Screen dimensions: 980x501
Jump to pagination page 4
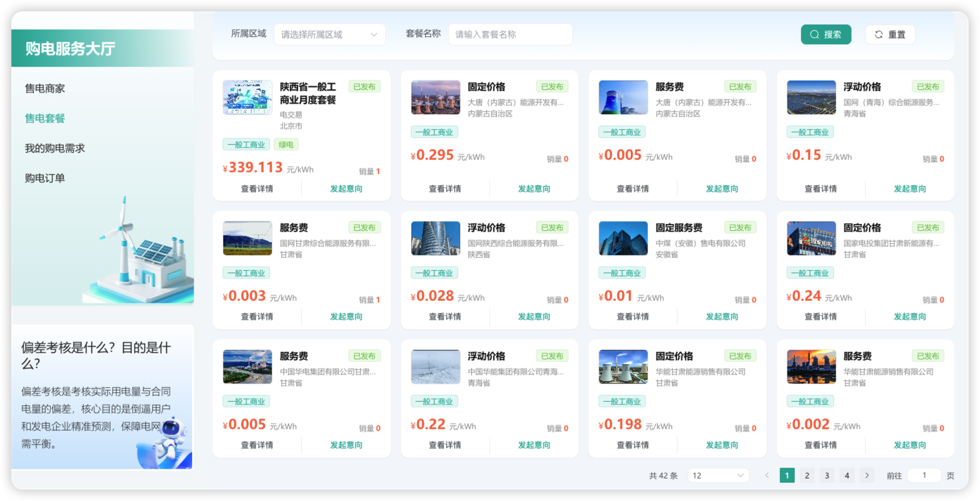click(x=847, y=475)
